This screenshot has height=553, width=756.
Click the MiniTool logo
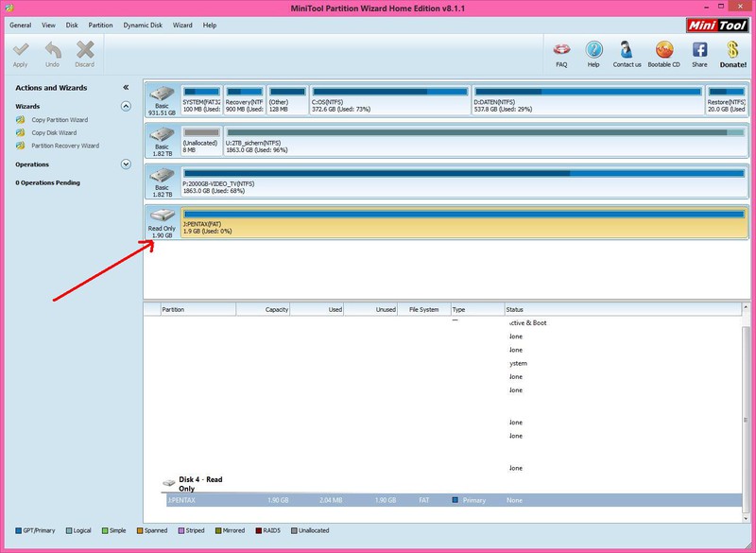coord(717,26)
